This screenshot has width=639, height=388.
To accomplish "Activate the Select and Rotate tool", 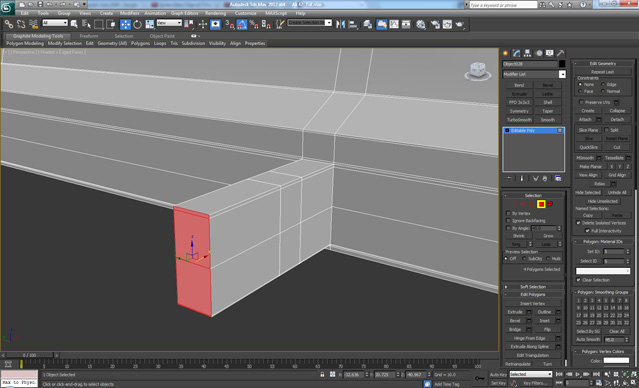I will coord(137,24).
